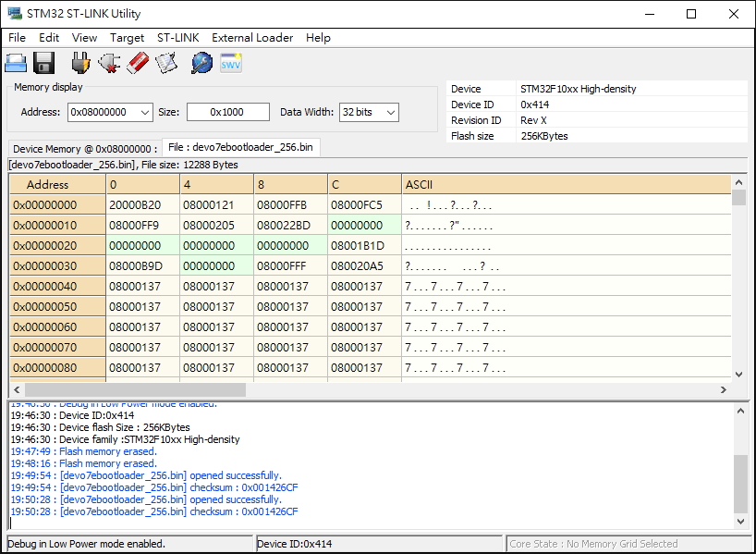Screen dimensions: 756x554
Task: Select cell 08000205
Action: point(216,226)
